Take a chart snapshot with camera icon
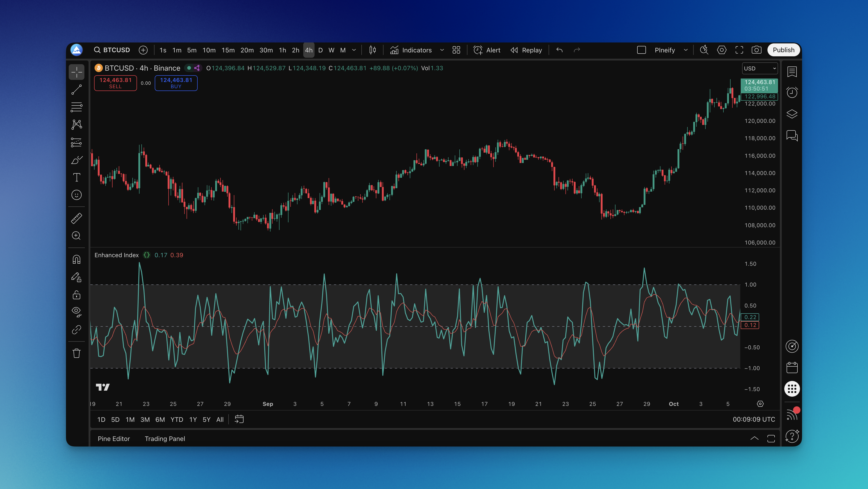Image resolution: width=868 pixels, height=489 pixels. (756, 50)
